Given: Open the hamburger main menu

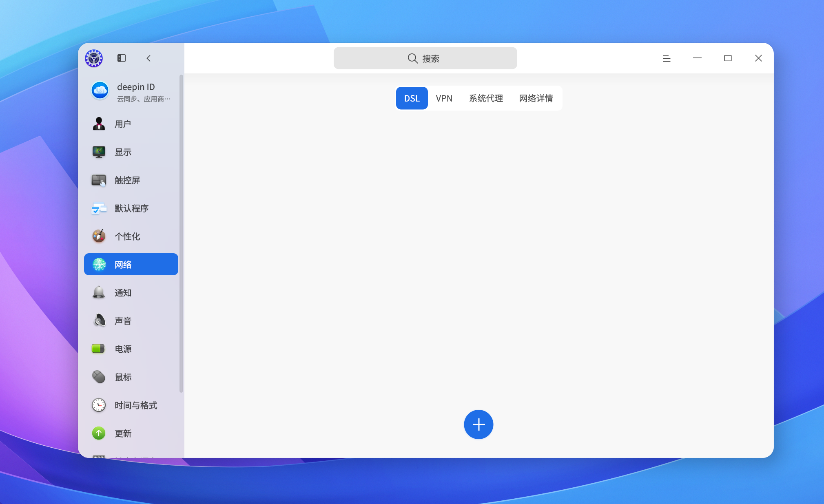Looking at the screenshot, I should [x=667, y=58].
